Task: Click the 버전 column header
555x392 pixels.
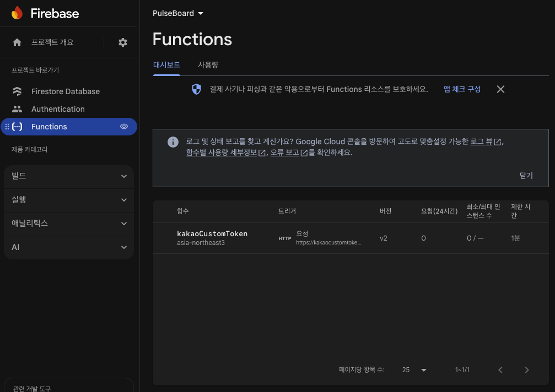Action: tap(385, 211)
